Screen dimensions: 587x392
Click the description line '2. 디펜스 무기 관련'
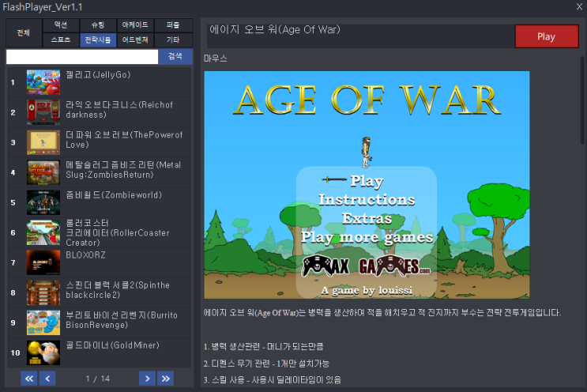266,364
